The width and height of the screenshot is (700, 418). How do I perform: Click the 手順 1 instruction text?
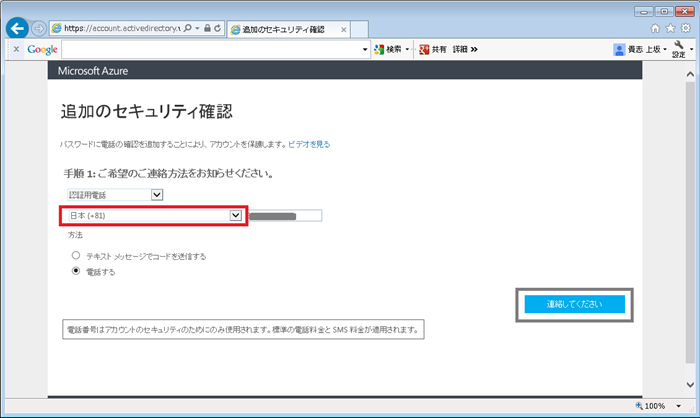(168, 173)
